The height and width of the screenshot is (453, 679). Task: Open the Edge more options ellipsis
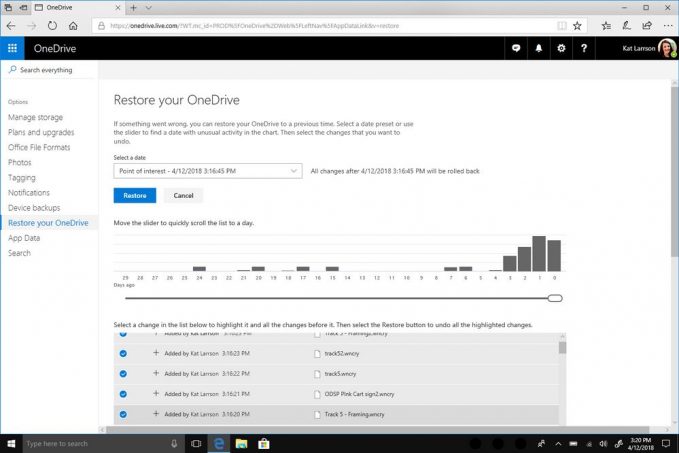pos(668,26)
